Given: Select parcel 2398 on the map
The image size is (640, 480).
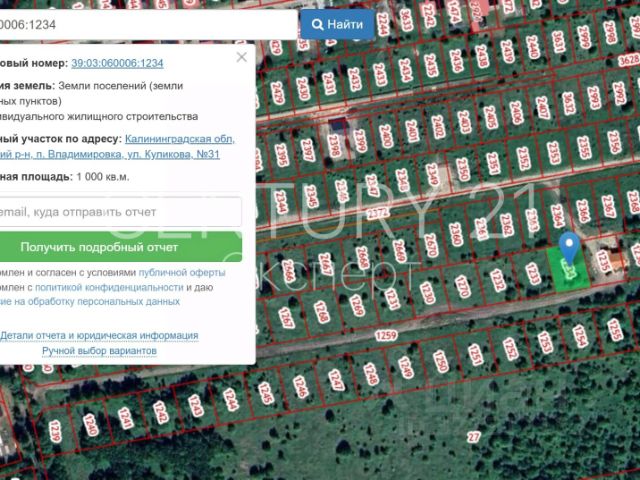Looking at the screenshot, I should pos(334,146).
